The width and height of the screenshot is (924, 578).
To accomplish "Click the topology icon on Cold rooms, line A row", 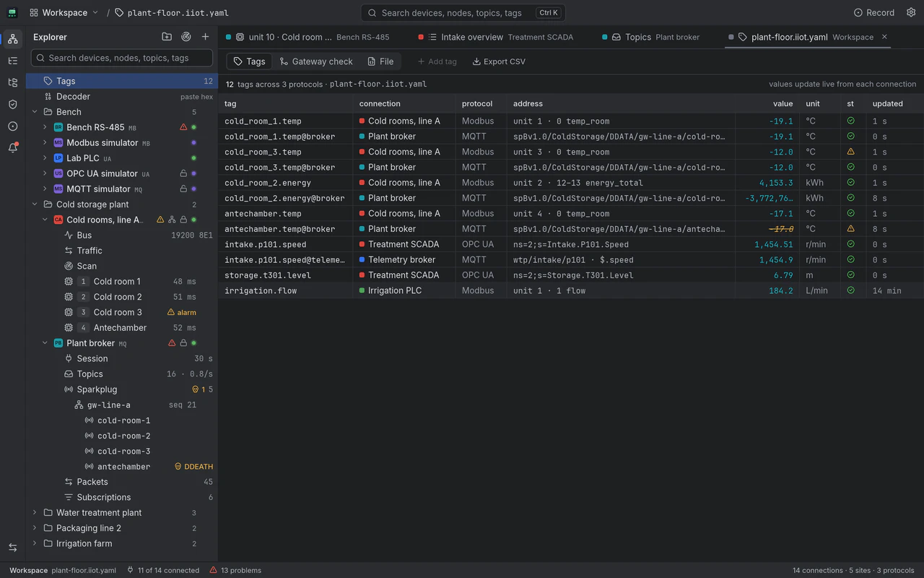I will (x=172, y=220).
